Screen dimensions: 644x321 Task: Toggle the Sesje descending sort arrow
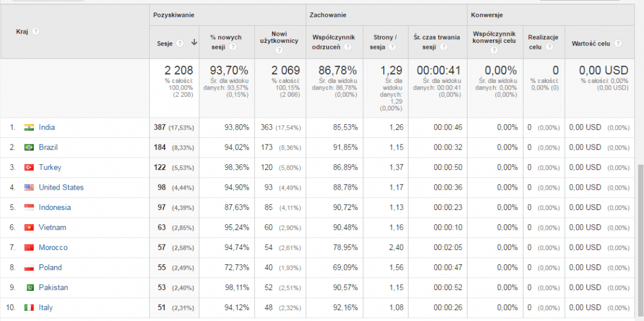194,42
